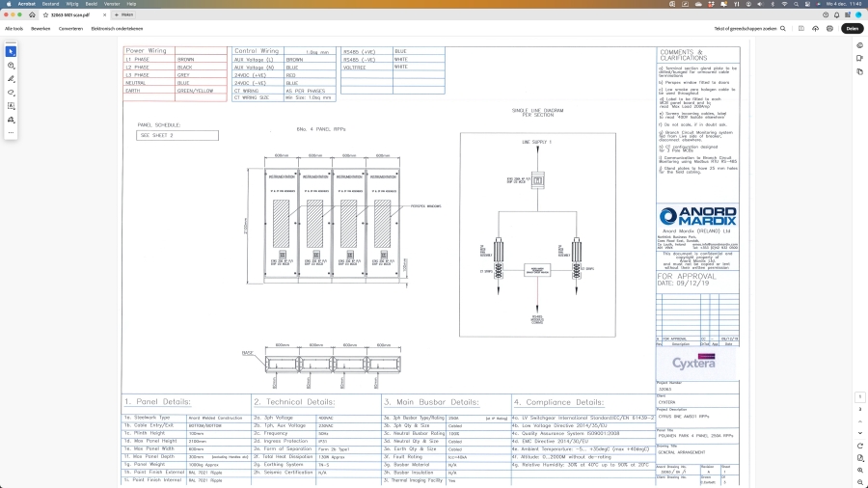
Task: Star the 32063-M01 scan.pdf document
Action: [45, 15]
